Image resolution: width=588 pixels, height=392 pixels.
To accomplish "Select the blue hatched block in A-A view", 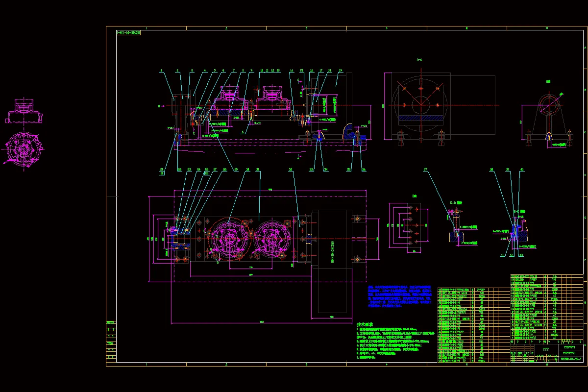I will tap(421, 118).
